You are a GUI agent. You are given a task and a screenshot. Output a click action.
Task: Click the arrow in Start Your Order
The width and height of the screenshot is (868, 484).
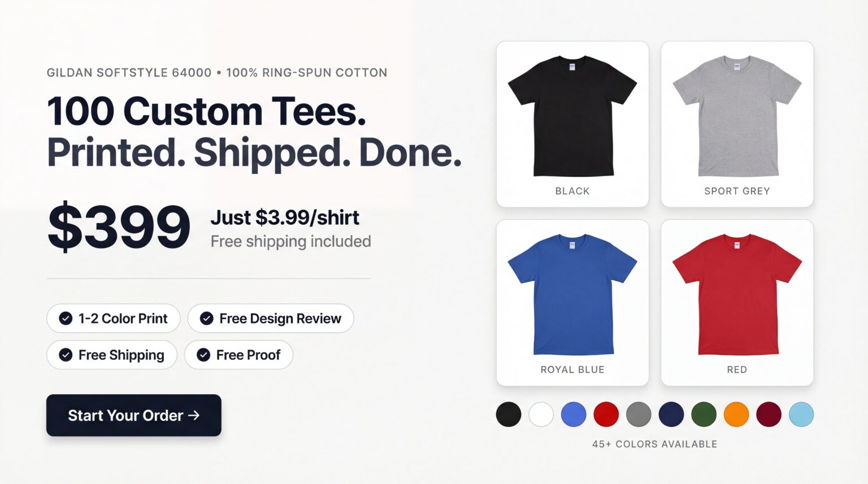(194, 415)
